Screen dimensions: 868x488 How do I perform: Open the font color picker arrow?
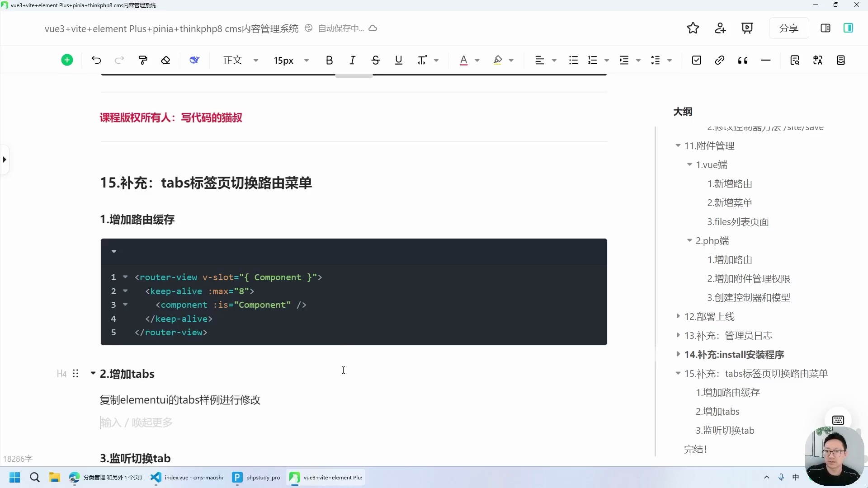pos(477,60)
